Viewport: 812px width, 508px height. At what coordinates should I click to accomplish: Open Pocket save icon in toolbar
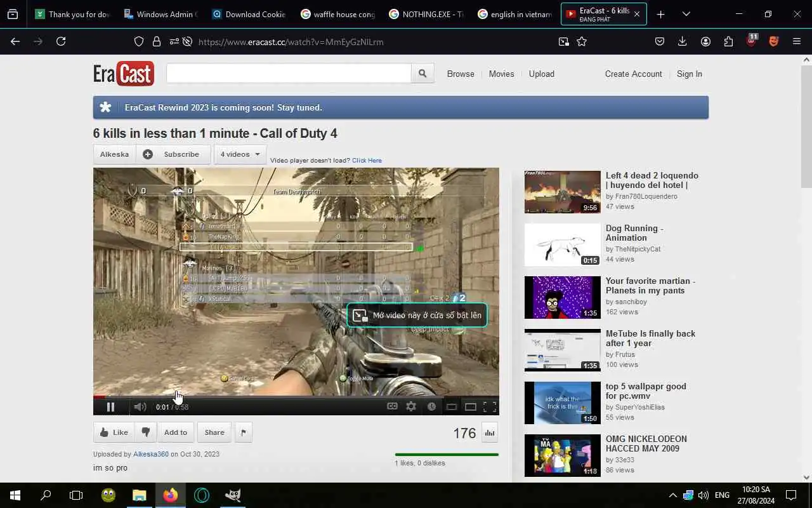[x=660, y=41]
